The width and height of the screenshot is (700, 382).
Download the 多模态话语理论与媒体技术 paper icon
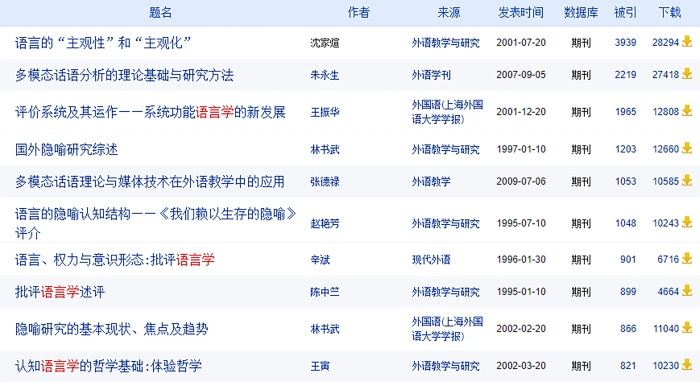[687, 180]
